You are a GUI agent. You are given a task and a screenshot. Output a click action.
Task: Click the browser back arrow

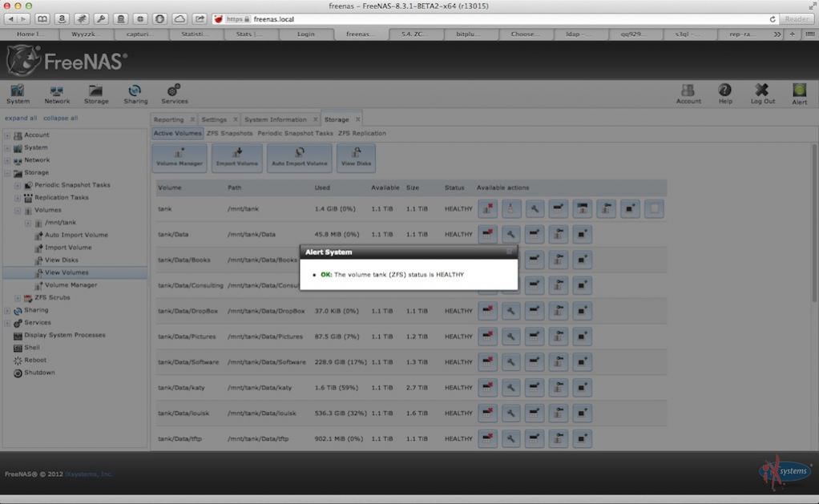click(11, 18)
